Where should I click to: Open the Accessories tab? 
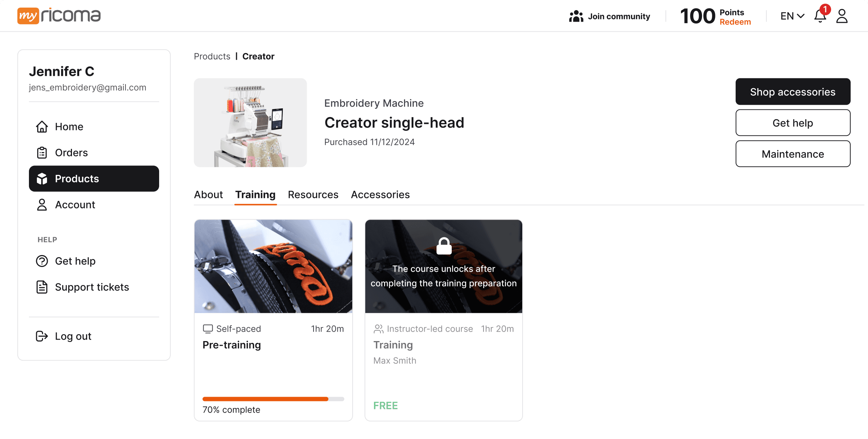click(380, 195)
